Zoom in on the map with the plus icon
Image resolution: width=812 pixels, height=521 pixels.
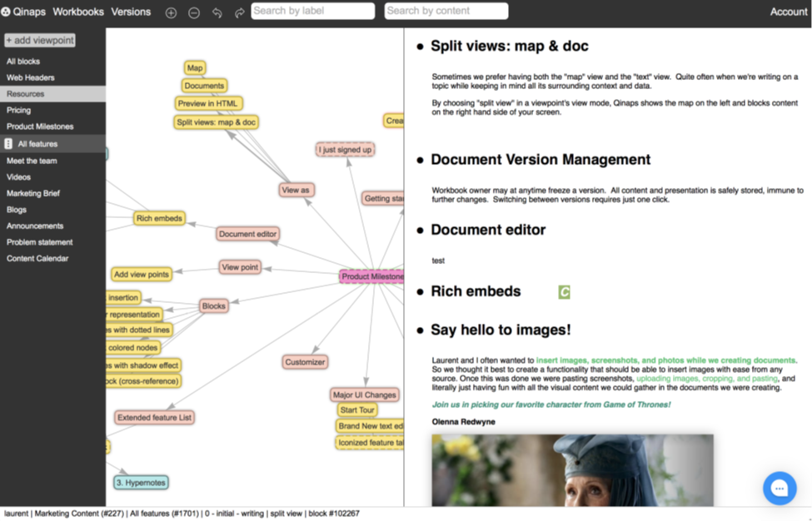(x=171, y=13)
